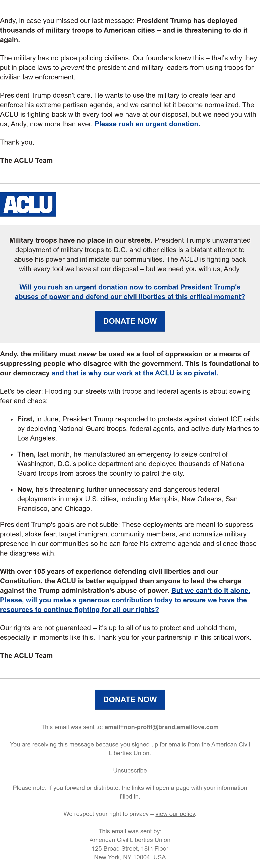Click the DONATE NOW button above the footer
260x868 pixels.
(130, 700)
